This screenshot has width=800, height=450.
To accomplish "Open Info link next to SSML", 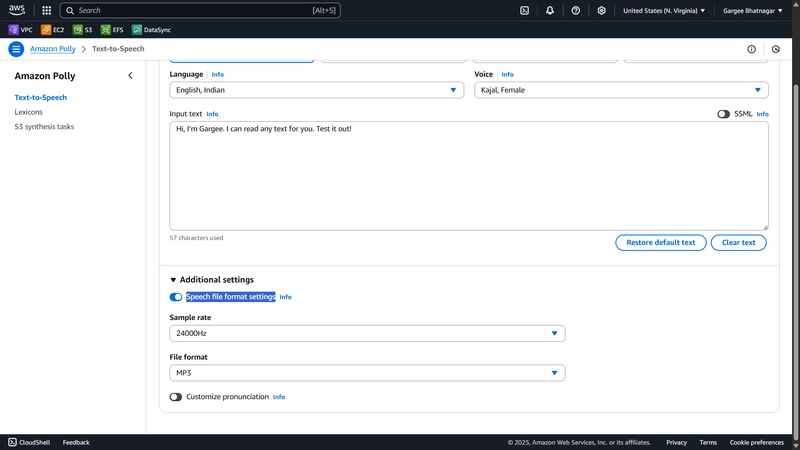I will [x=762, y=114].
